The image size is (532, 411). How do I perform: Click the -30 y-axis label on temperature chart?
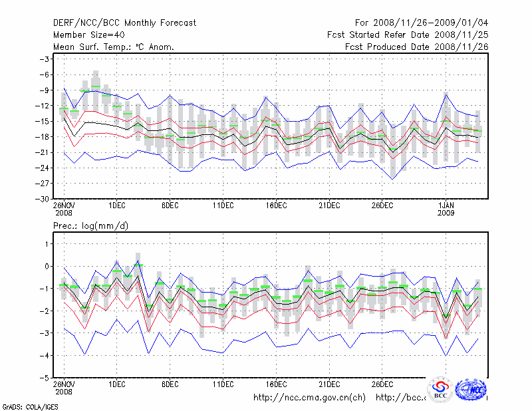tap(42, 199)
